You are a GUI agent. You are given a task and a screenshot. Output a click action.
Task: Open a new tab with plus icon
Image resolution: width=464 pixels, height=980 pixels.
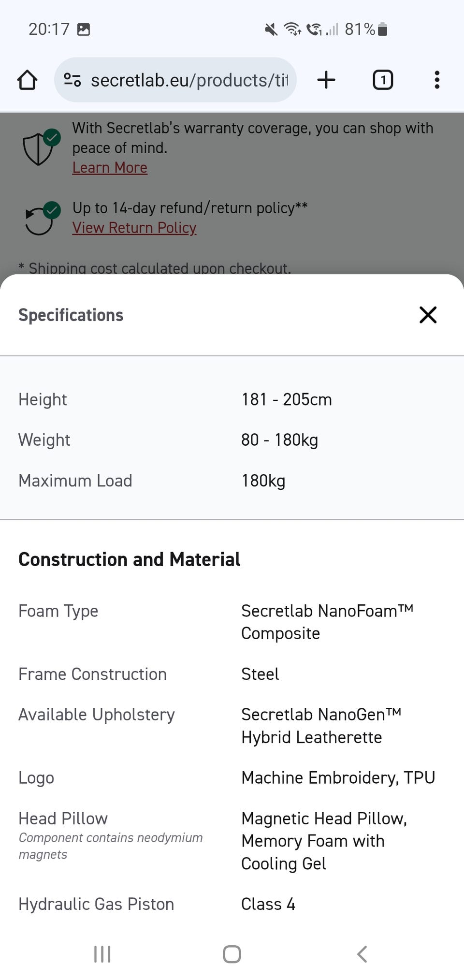click(326, 80)
